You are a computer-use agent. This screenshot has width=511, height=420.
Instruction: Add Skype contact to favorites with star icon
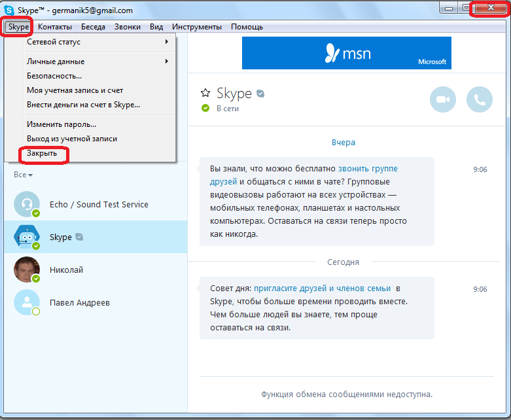(x=205, y=93)
